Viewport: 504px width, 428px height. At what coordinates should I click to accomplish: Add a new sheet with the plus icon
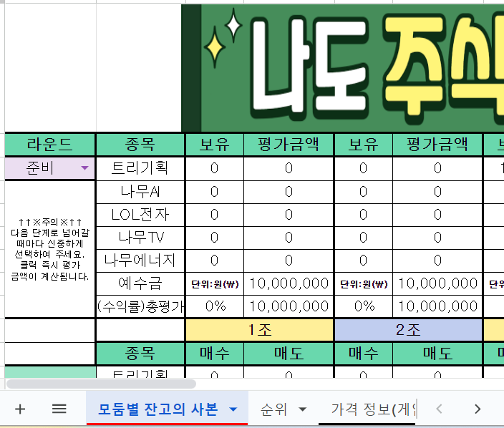pos(20,409)
